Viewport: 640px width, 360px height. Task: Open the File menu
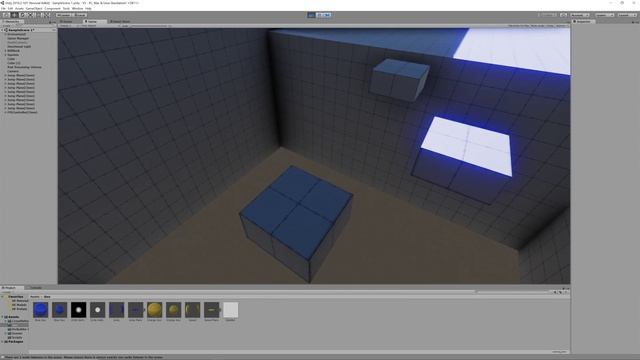pyautogui.click(x=3, y=8)
